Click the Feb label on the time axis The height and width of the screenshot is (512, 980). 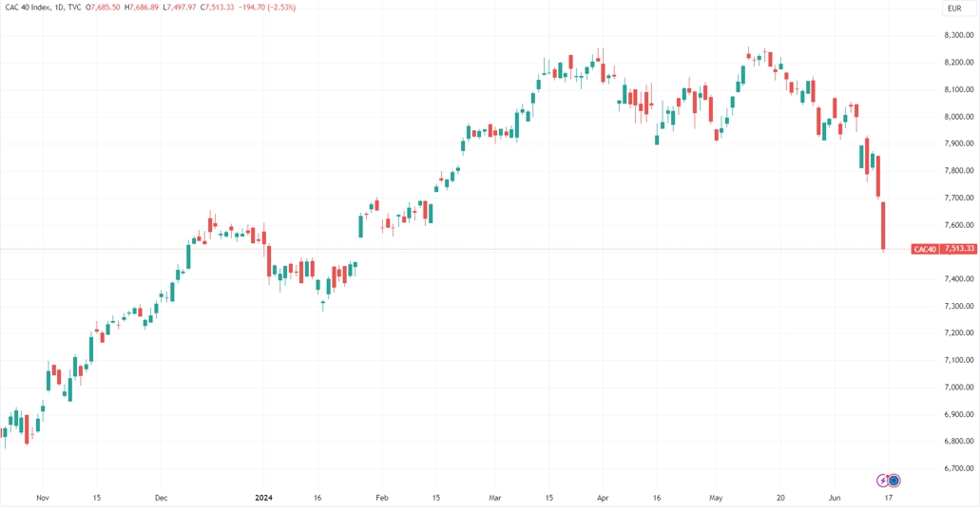point(381,497)
